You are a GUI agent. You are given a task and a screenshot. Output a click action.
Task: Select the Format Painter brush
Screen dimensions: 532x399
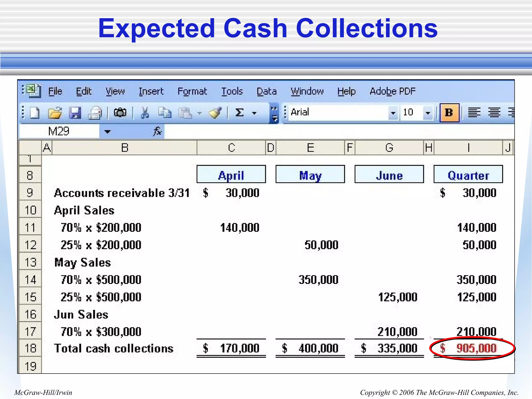pyautogui.click(x=215, y=113)
